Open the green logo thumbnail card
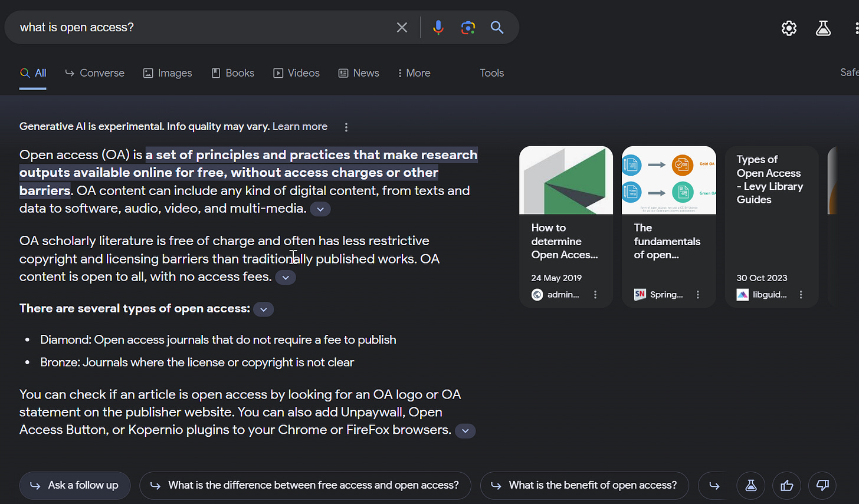859x504 pixels. tap(566, 180)
